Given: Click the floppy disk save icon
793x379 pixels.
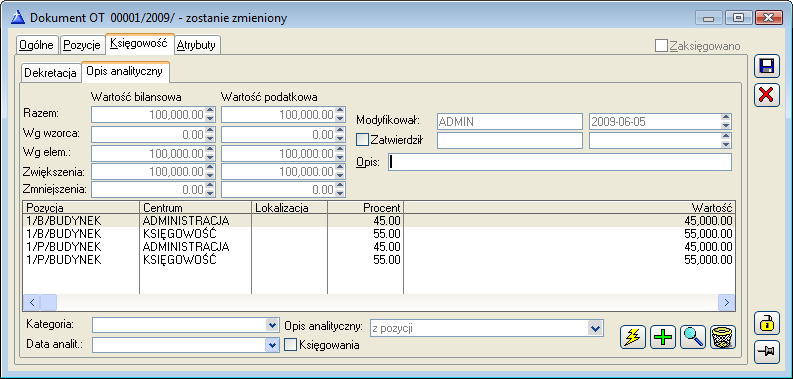Looking at the screenshot, I should point(767,67).
